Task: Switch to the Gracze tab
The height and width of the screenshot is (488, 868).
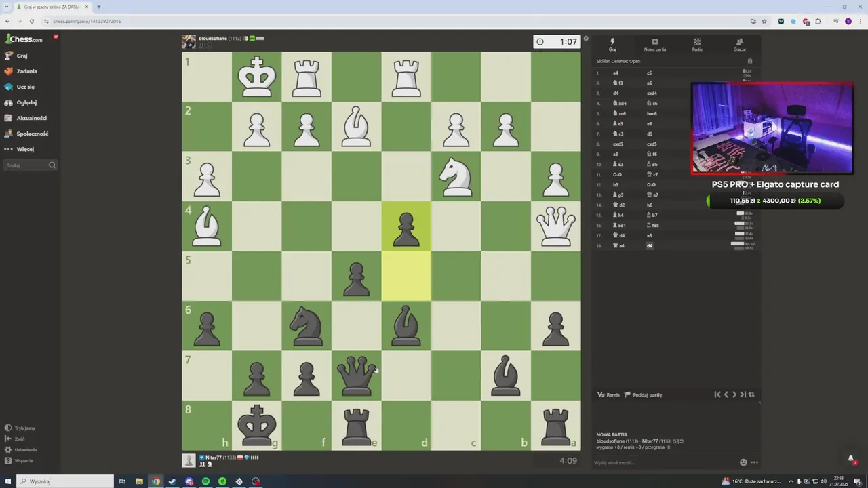Action: [x=739, y=45]
